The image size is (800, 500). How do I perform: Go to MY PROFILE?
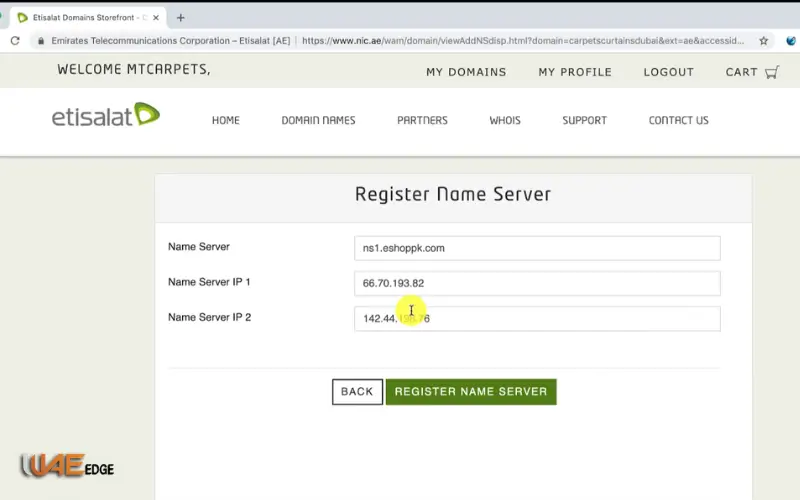coord(575,72)
